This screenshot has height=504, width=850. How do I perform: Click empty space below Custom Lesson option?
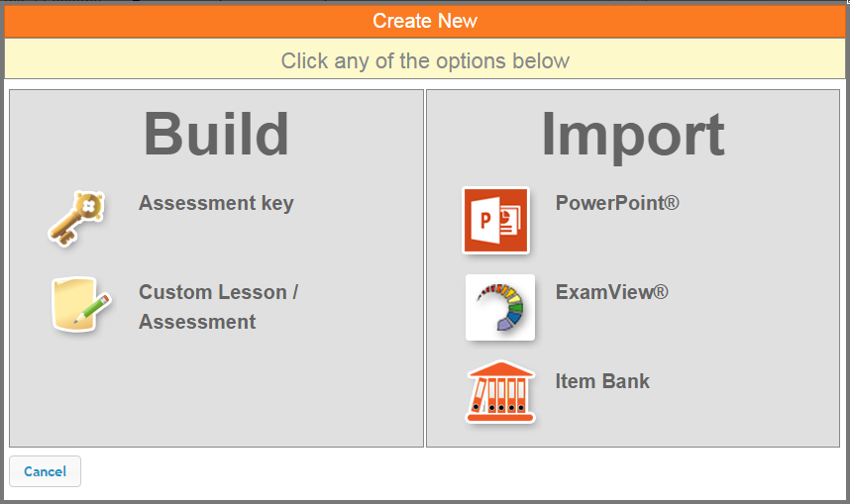tap(216, 396)
